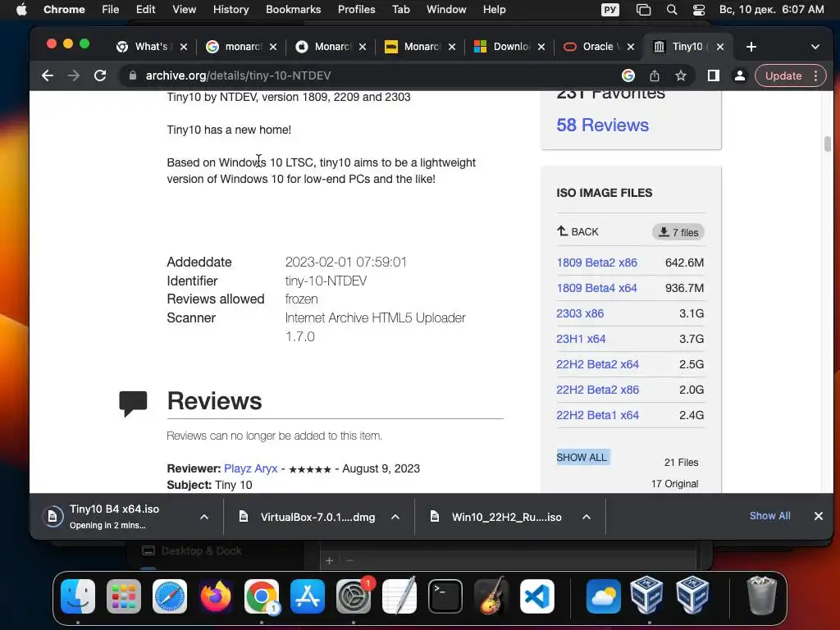Click the page vertical scrollbar thumb
The height and width of the screenshot is (630, 840).
[x=827, y=144]
